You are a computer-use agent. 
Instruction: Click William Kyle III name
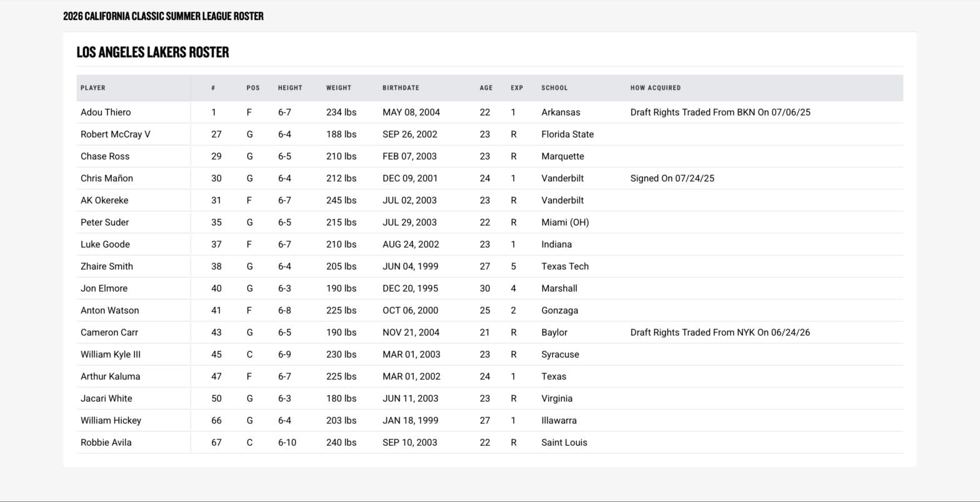pyautogui.click(x=111, y=354)
